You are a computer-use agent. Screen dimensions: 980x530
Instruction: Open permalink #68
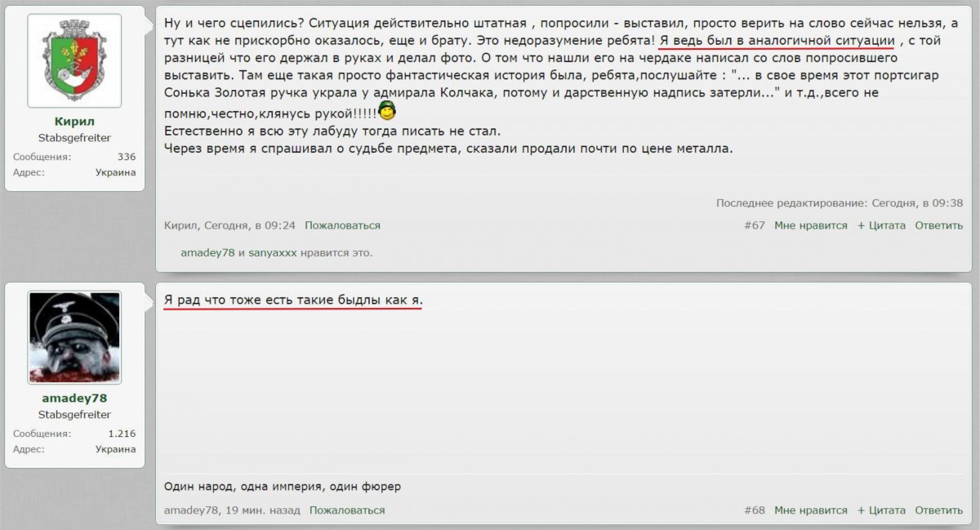[x=755, y=510]
